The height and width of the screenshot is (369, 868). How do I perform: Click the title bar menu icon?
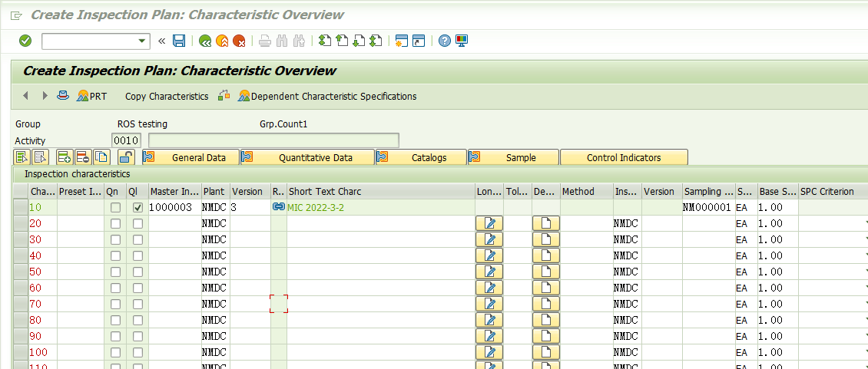point(16,15)
